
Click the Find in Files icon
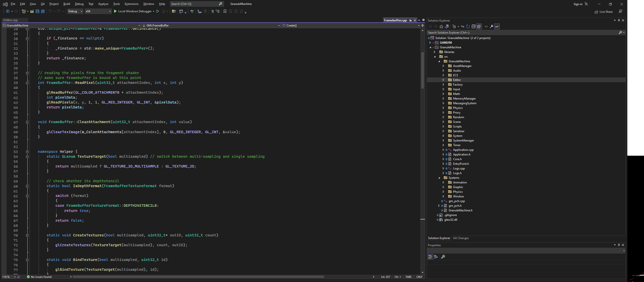click(x=174, y=11)
